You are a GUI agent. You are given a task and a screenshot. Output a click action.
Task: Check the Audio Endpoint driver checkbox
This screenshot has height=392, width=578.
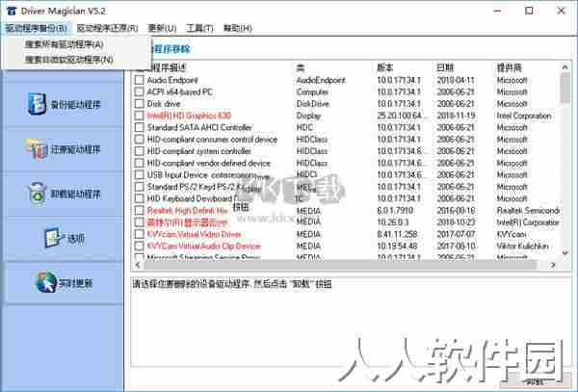tap(139, 80)
